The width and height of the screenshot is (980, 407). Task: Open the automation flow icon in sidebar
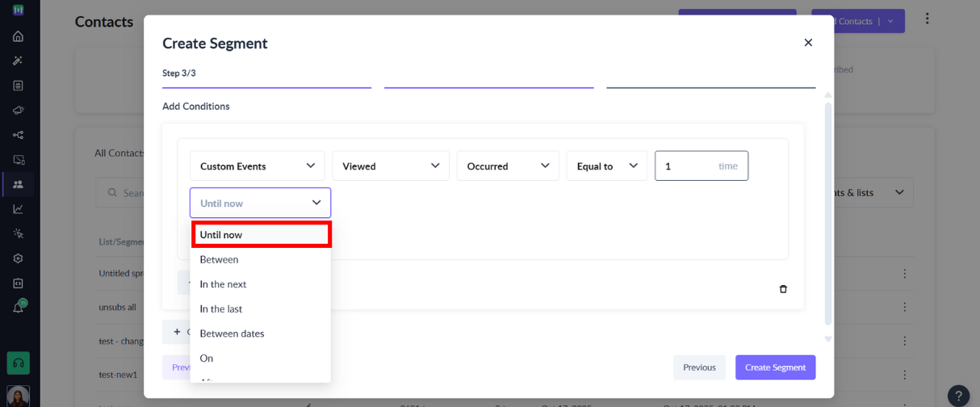[x=18, y=135]
